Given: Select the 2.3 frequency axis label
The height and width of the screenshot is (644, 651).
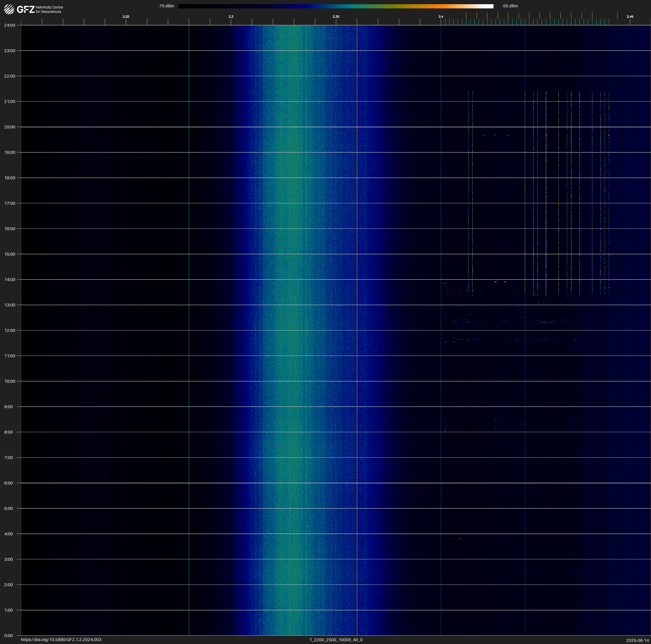Looking at the screenshot, I should coord(231,17).
